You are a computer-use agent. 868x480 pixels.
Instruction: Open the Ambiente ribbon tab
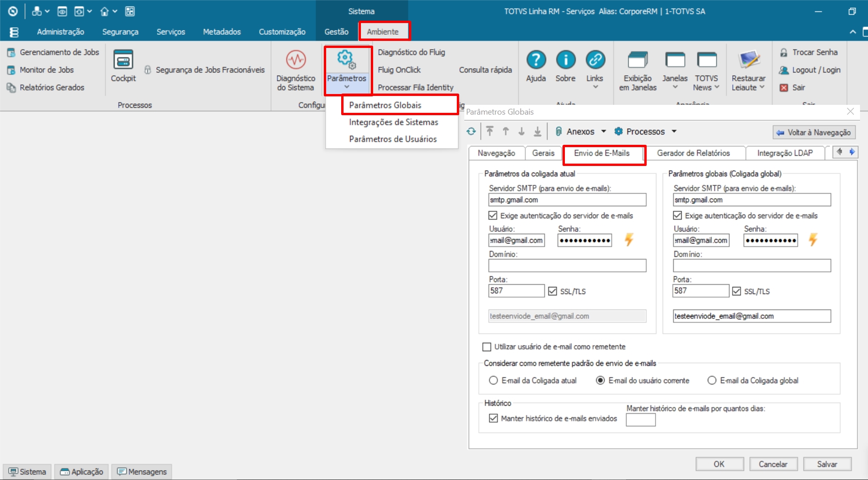383,31
